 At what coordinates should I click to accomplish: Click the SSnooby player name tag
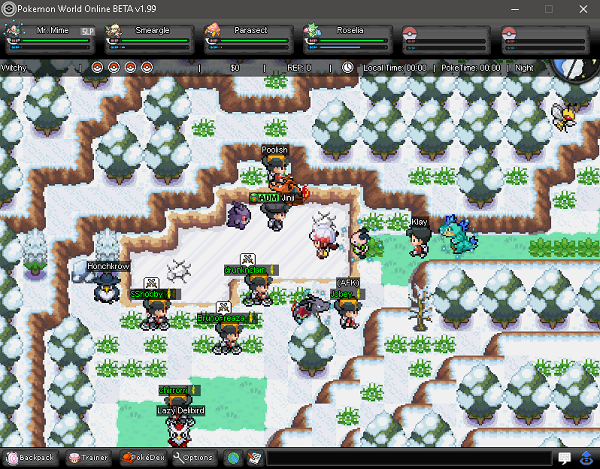[x=153, y=294]
